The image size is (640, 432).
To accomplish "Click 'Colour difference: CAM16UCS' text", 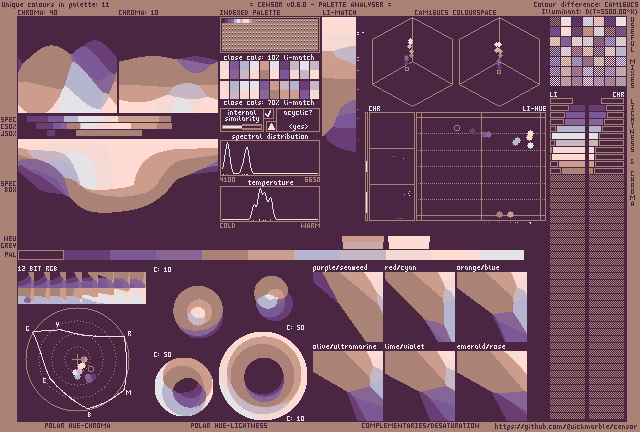I will click(586, 4).
